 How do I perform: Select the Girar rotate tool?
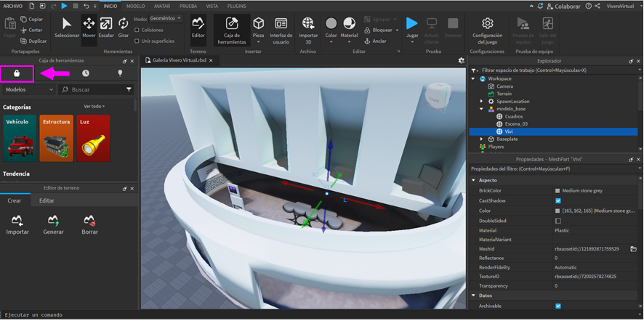123,28
